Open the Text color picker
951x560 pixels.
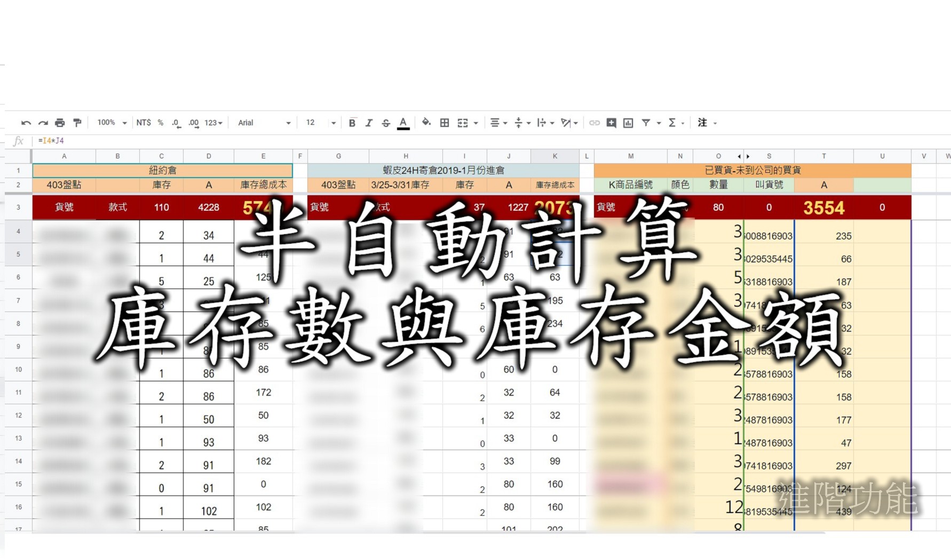click(403, 123)
